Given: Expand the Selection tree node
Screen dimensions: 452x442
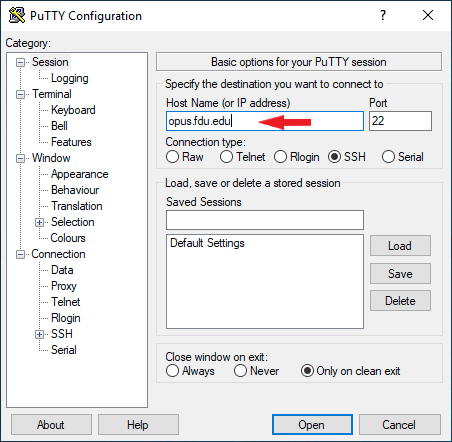Looking at the screenshot, I should coord(39,222).
